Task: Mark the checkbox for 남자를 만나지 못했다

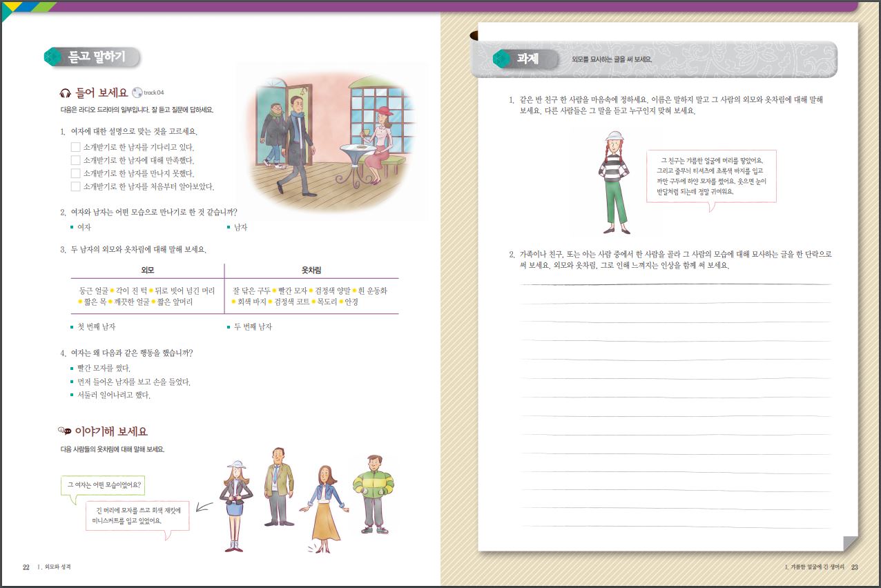Action: [x=76, y=173]
